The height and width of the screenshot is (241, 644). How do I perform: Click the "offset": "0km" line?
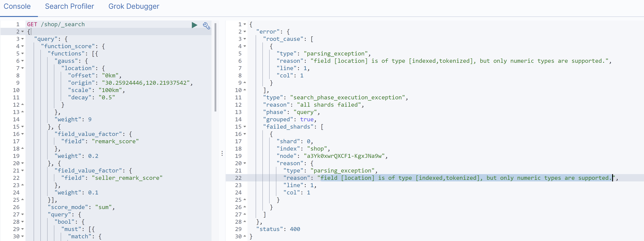click(x=95, y=75)
